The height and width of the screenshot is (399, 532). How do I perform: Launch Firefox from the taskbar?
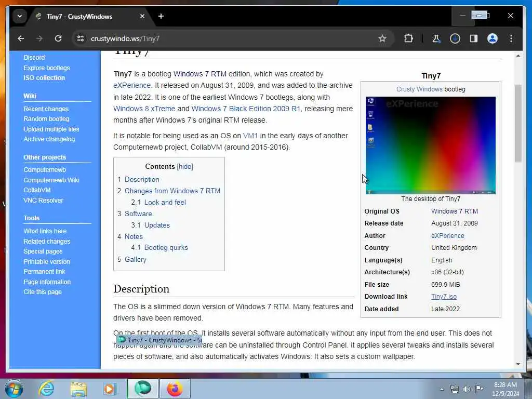[175, 389]
